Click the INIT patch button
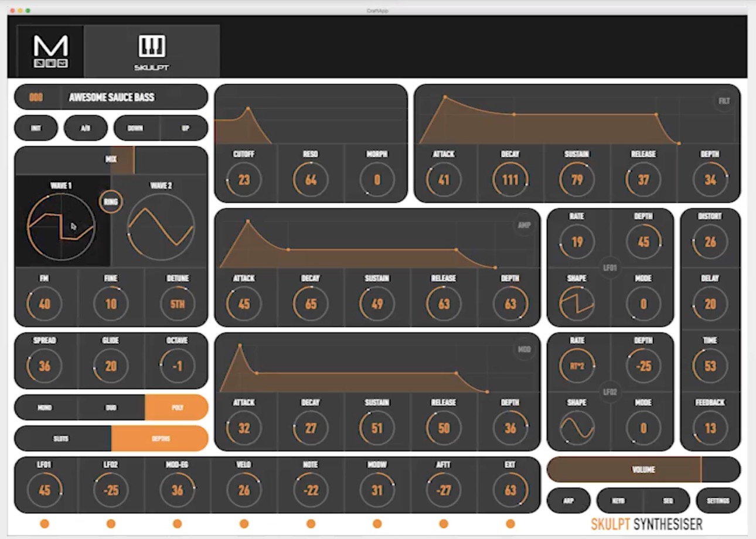 36,128
